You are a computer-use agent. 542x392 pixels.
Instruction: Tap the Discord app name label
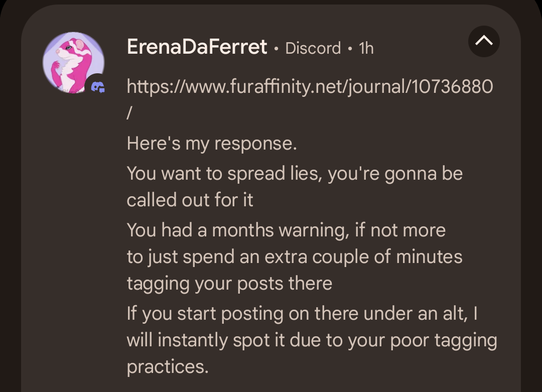coord(313,48)
